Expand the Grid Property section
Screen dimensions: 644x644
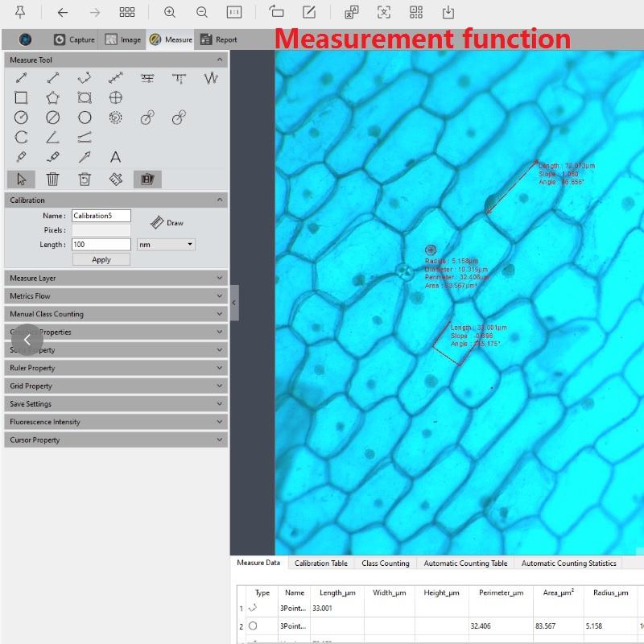pyautogui.click(x=116, y=386)
